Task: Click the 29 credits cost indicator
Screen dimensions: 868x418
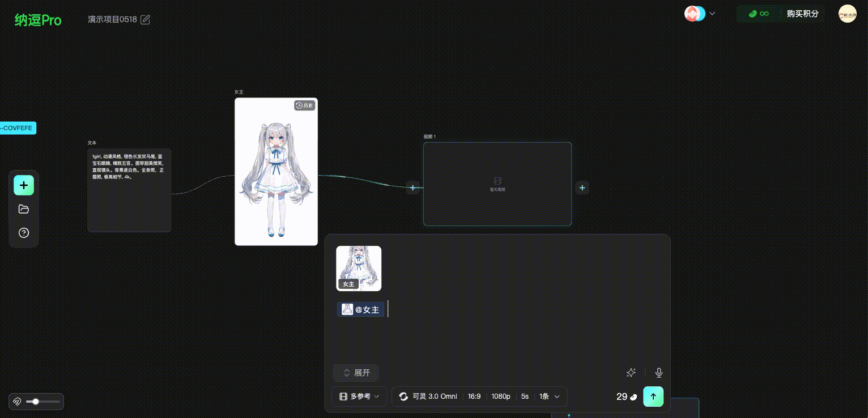Action: pos(627,396)
